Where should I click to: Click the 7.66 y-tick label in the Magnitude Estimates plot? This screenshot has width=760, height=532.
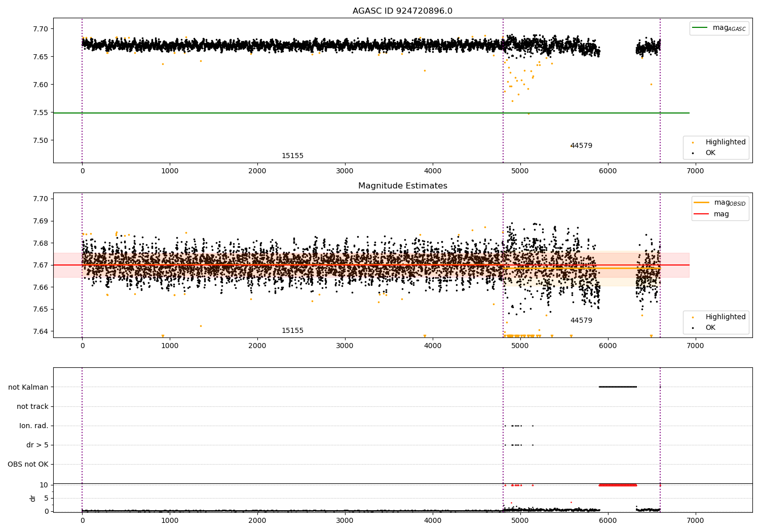coord(41,287)
